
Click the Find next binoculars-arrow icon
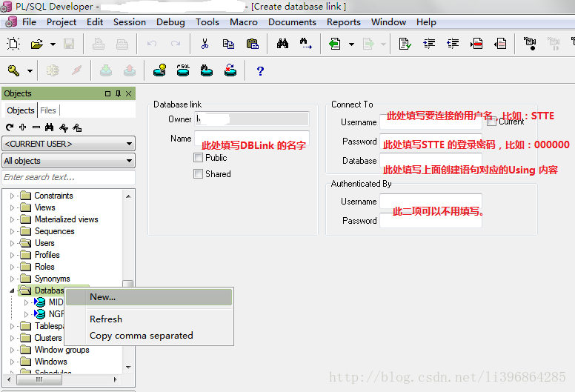click(305, 44)
